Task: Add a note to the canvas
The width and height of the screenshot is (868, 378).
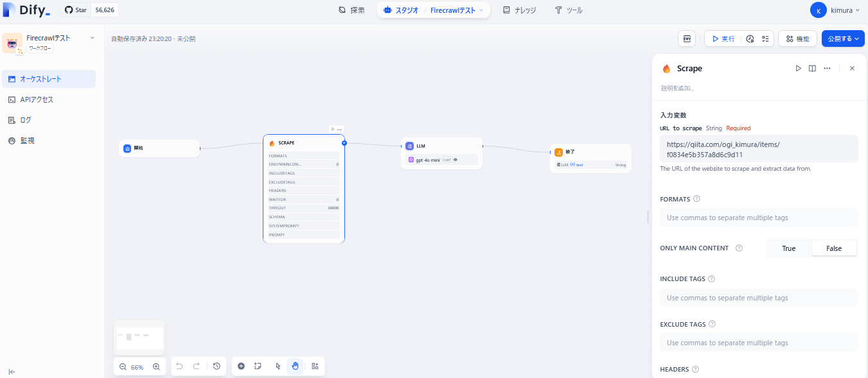Action: (x=258, y=366)
